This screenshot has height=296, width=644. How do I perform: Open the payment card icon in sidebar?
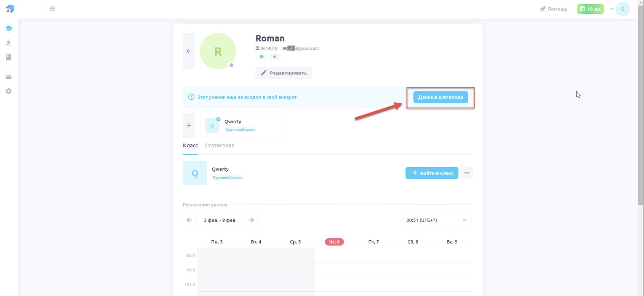click(9, 77)
